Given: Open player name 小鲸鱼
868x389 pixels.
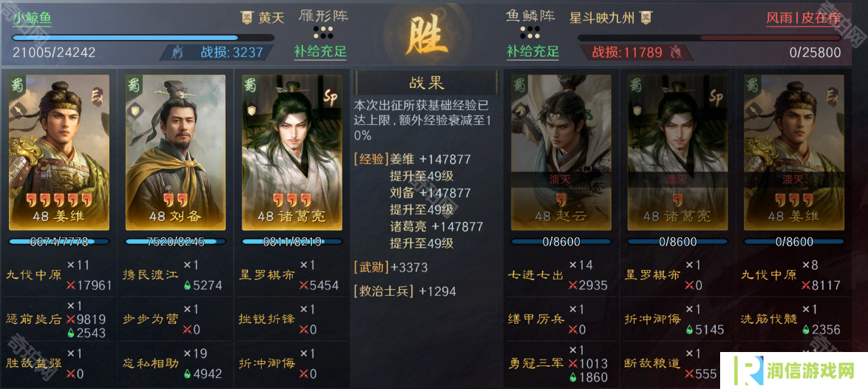Looking at the screenshot, I should click(x=32, y=18).
